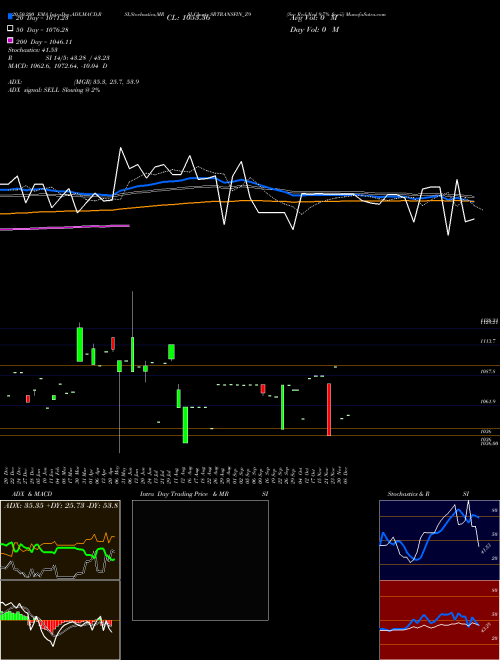This screenshot has height=660, width=500.
Task: Click the 'CL: 1053.36' closing price text
Action: click(188, 18)
